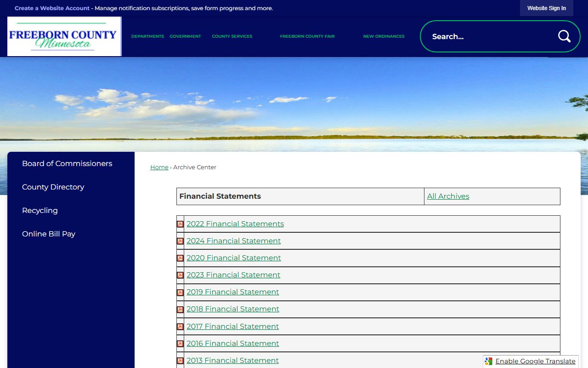Go to Board of Commissioners in sidebar
The image size is (588, 368).
pos(67,163)
